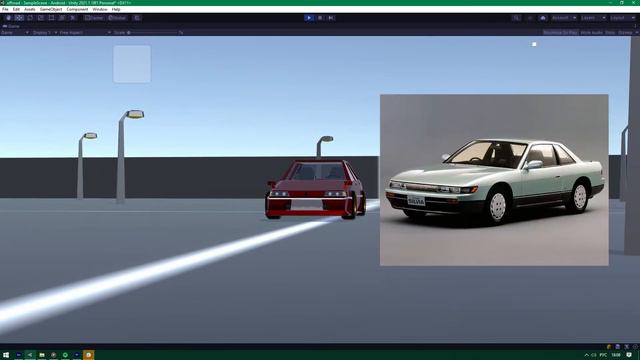Show hidden system tray icons
Image resolution: width=640 pixels, height=360 pixels.
587,355
